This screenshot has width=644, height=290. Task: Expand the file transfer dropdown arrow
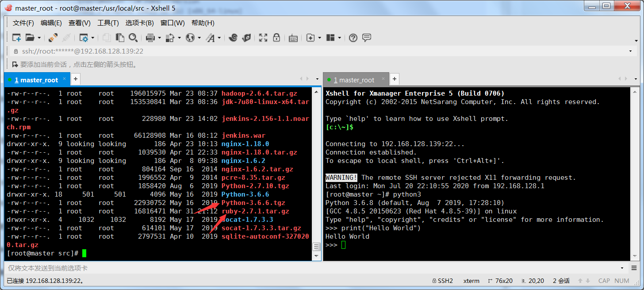(x=179, y=38)
